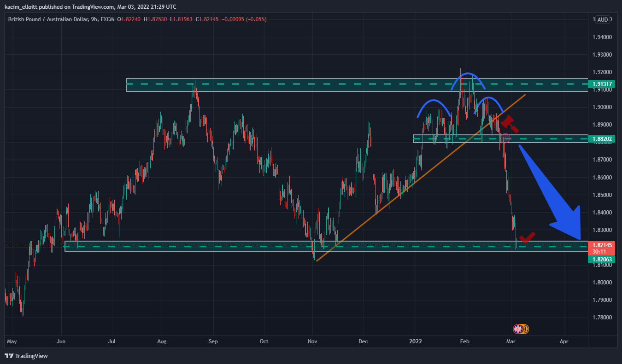Viewport: 622px width, 364px height.
Task: Click the 1.86000 price axis value
Action: (x=602, y=177)
